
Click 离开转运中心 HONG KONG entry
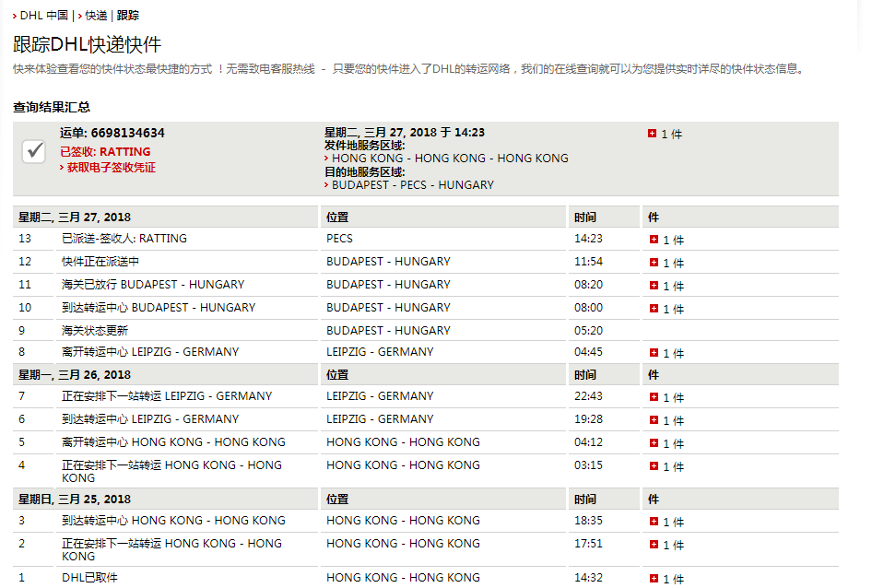(x=173, y=442)
